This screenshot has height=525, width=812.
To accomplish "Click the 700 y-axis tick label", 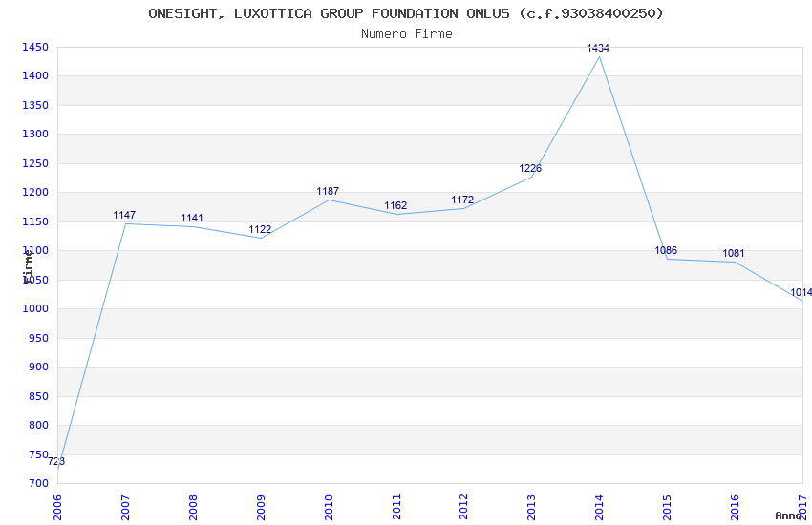I will [38, 483].
